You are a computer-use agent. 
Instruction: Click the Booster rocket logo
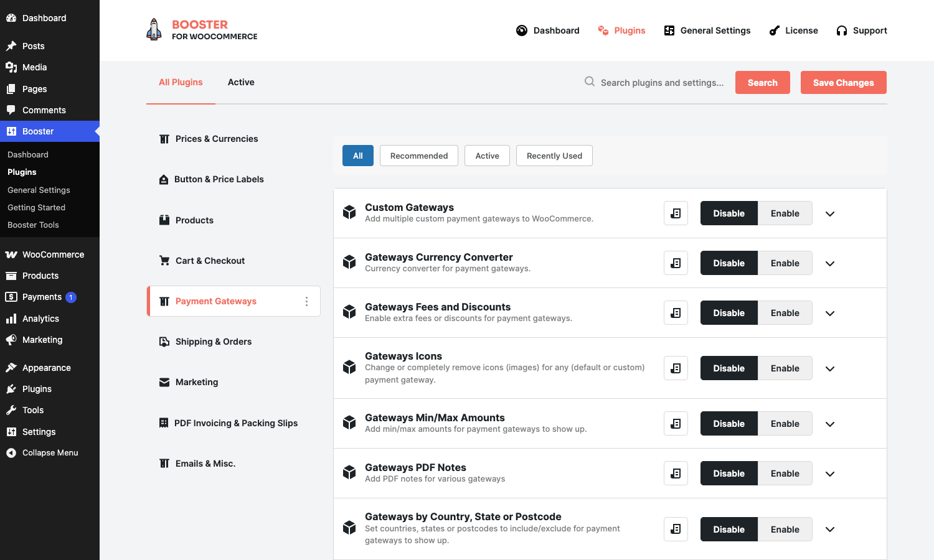(x=154, y=30)
